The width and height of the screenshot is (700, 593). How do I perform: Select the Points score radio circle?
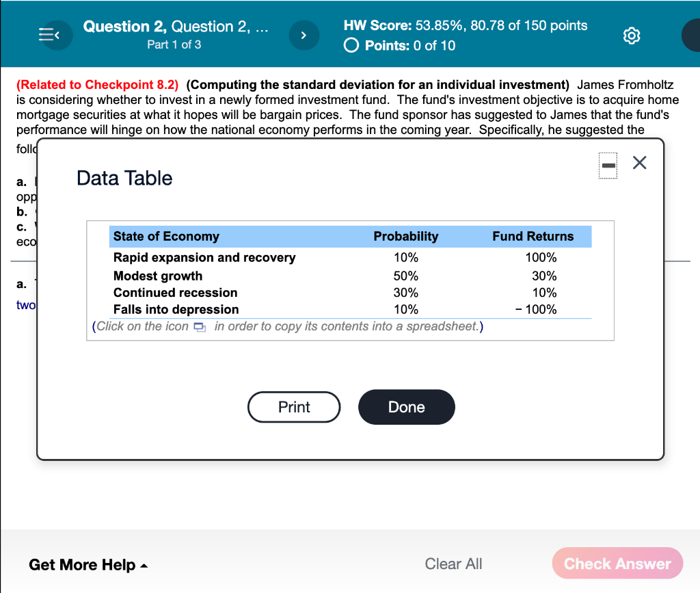(351, 46)
